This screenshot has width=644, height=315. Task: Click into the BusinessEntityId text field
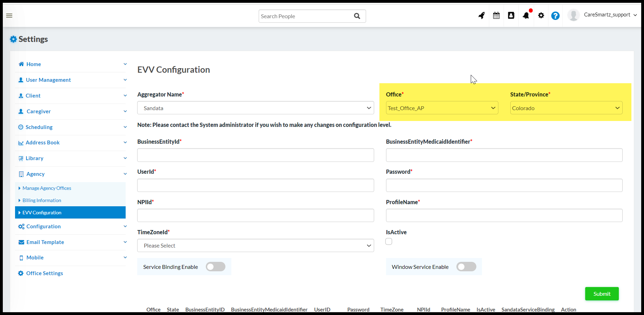[255, 155]
